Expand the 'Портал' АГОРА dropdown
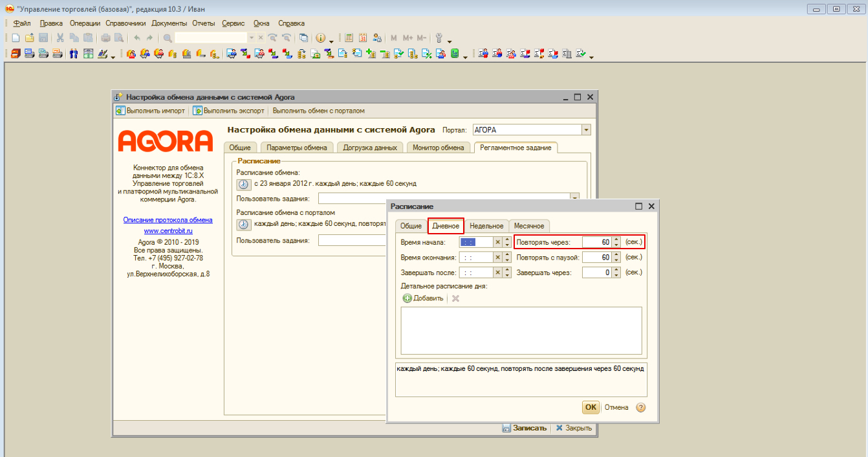Screen dimensions: 868x457 point(586,130)
